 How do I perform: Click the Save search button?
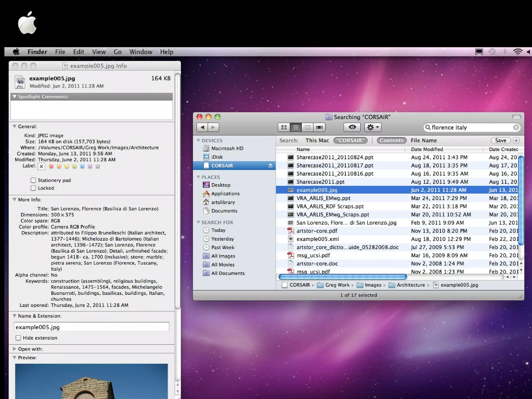(x=500, y=141)
